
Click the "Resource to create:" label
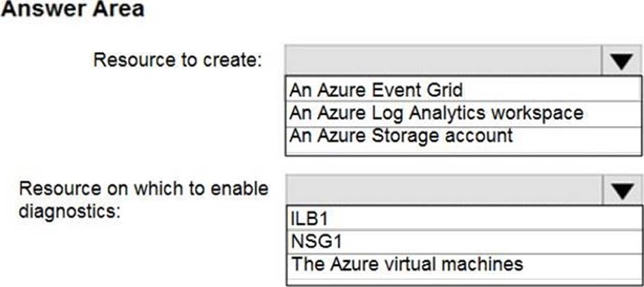point(177,60)
